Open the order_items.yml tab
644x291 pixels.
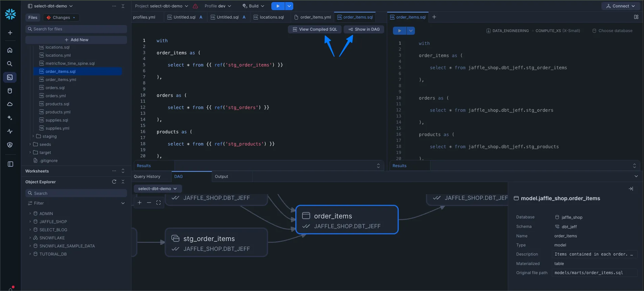coord(313,17)
